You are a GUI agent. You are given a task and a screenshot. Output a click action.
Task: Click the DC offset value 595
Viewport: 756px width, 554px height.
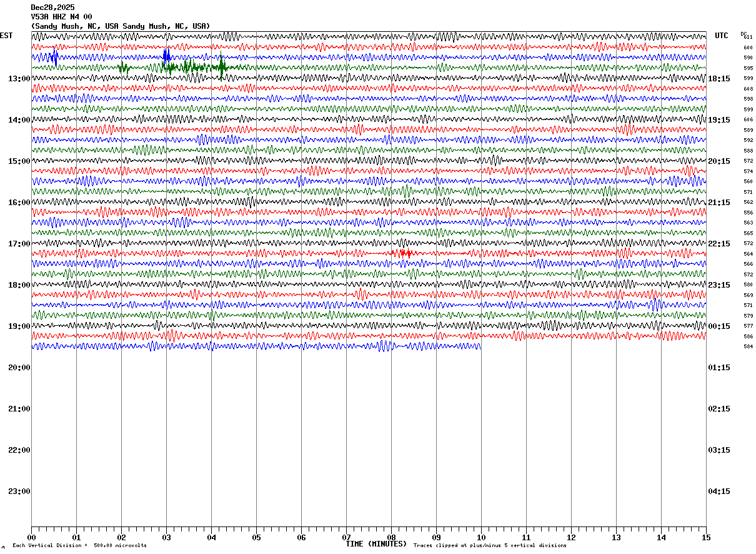748,68
